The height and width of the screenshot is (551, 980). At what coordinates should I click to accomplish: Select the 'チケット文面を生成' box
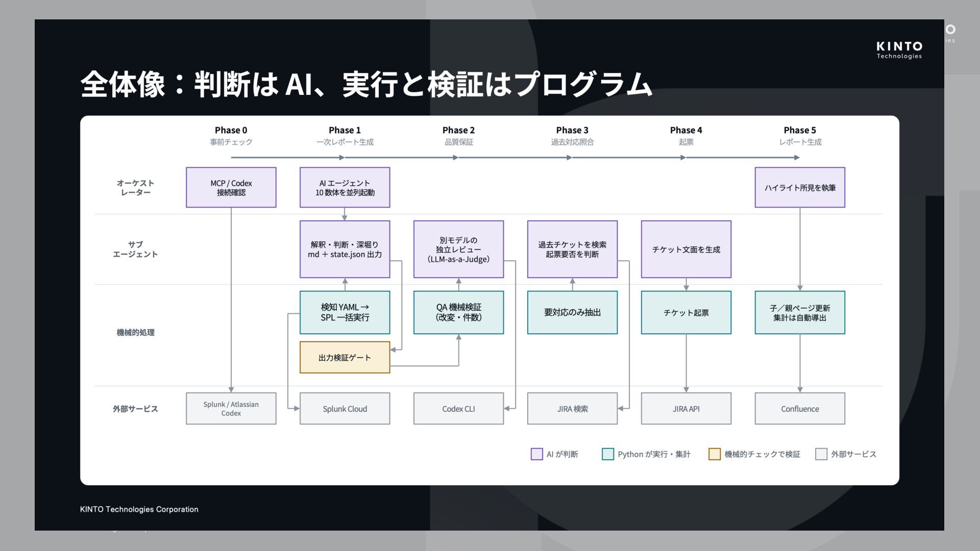pos(686,249)
